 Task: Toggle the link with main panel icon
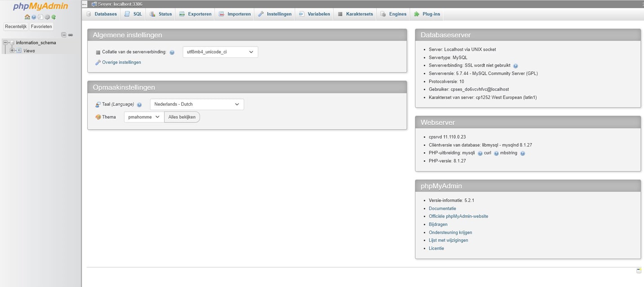click(71, 35)
